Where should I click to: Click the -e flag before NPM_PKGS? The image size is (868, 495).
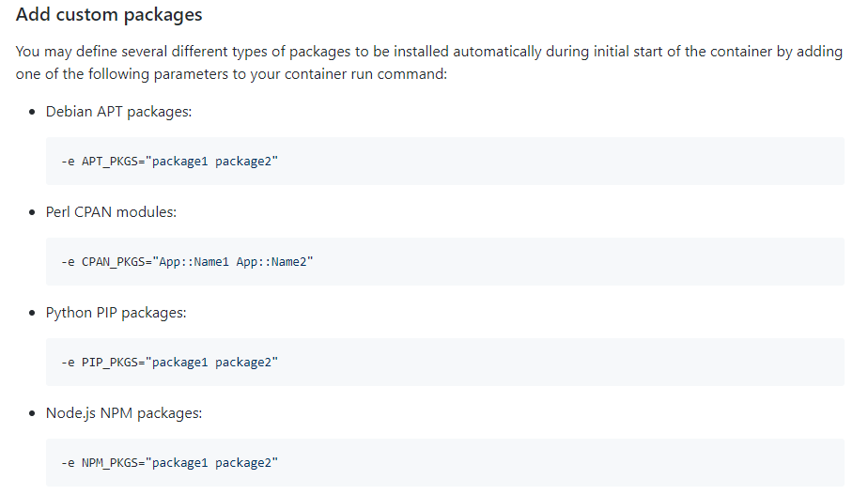68,463
